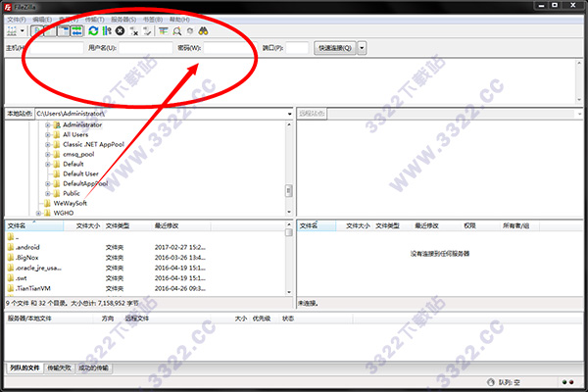Toggle synchronized browsing icon
This screenshot has width=588, height=392.
[190, 31]
